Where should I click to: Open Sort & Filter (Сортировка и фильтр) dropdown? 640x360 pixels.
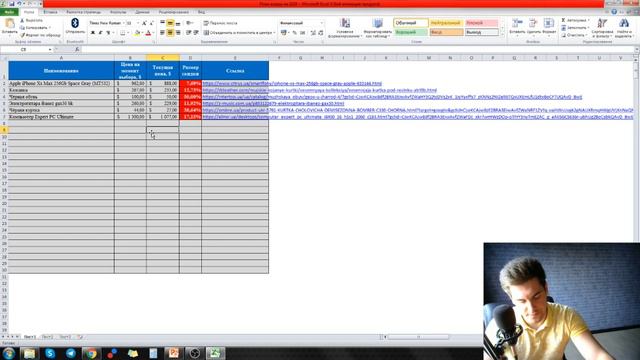602,28
